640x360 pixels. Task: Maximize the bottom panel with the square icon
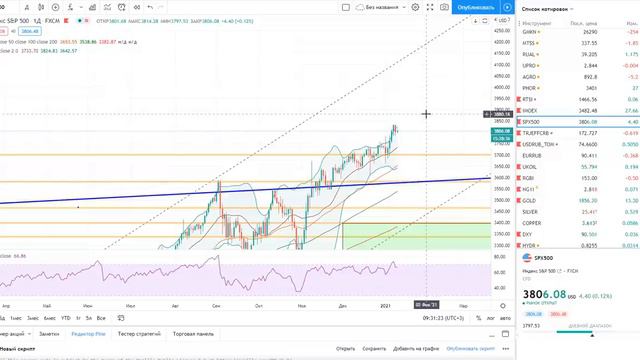coord(505,334)
